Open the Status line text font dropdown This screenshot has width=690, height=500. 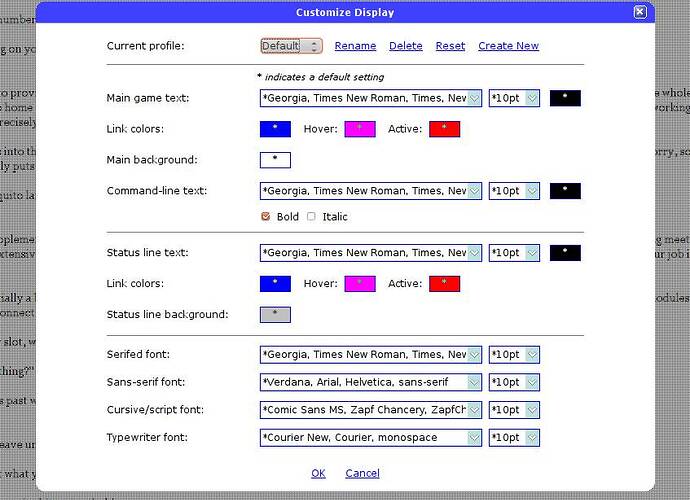[371, 253]
